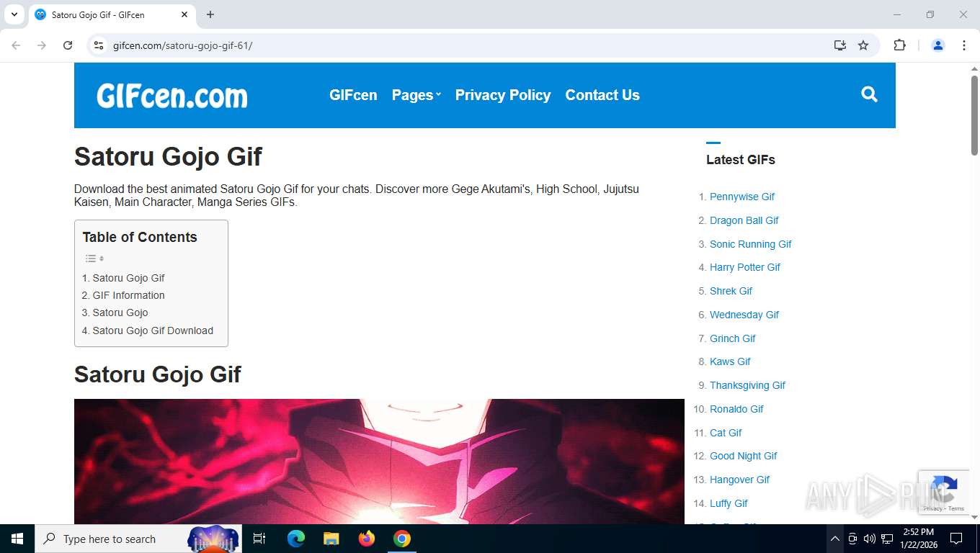
Task: Click the address bar URL field
Action: pyautogui.click(x=461, y=45)
